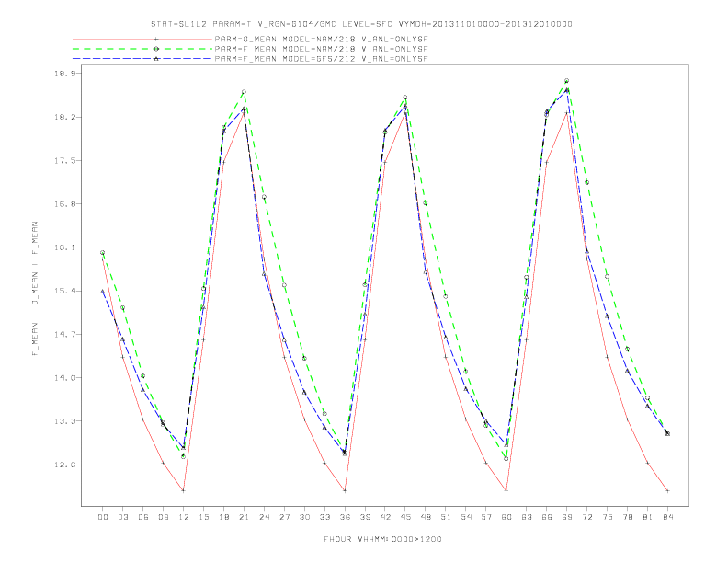
Task: Click the chart title starting STAT=SL1L2
Action: pyautogui.click(x=361, y=24)
